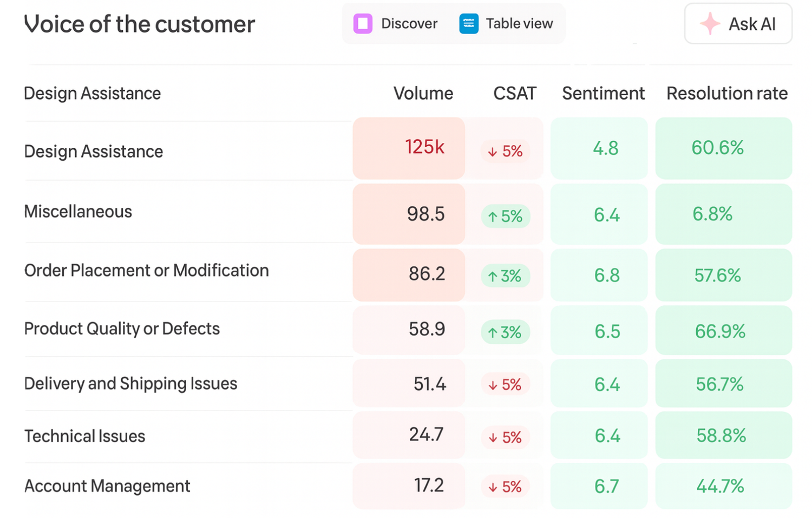Viewport: 812px width, 518px height.
Task: Click the down 5% CSAT badge for Design Assistance
Action: point(505,151)
